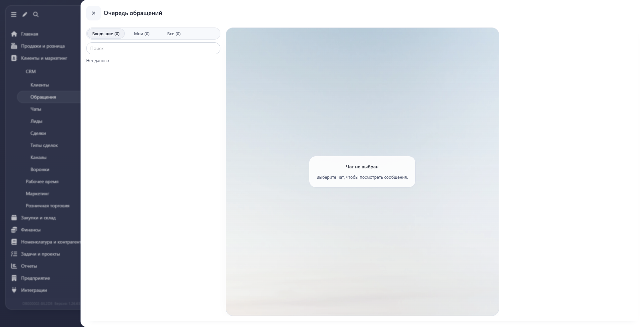The image size is (644, 327).
Task: Click the Главная home icon
Action: click(x=14, y=34)
